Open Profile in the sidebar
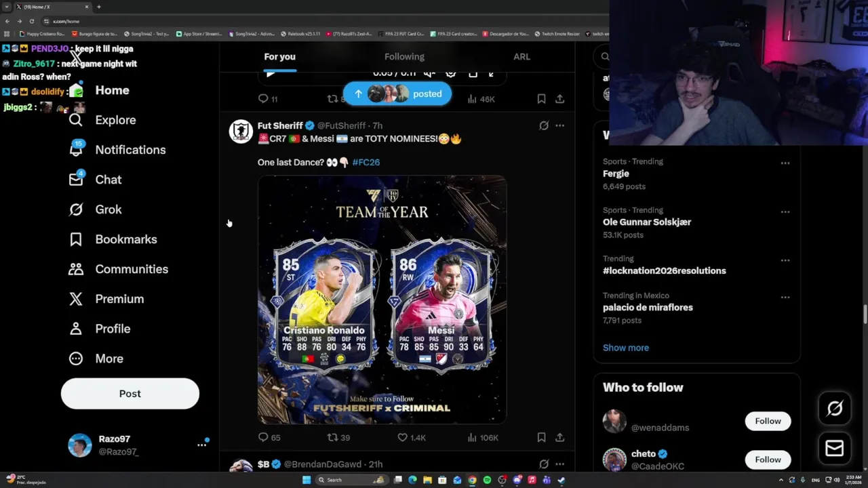 tap(100, 329)
